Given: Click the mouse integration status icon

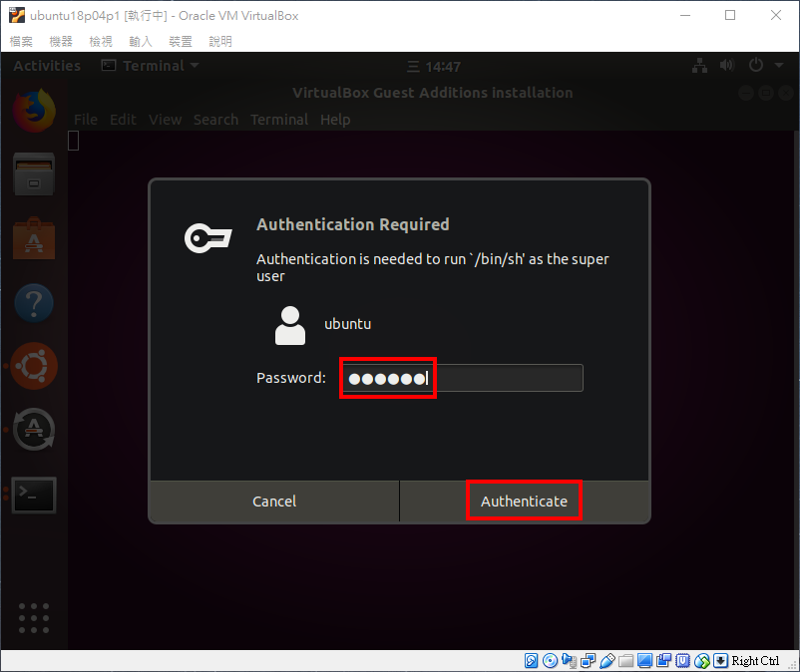Looking at the screenshot, I should click(702, 661).
